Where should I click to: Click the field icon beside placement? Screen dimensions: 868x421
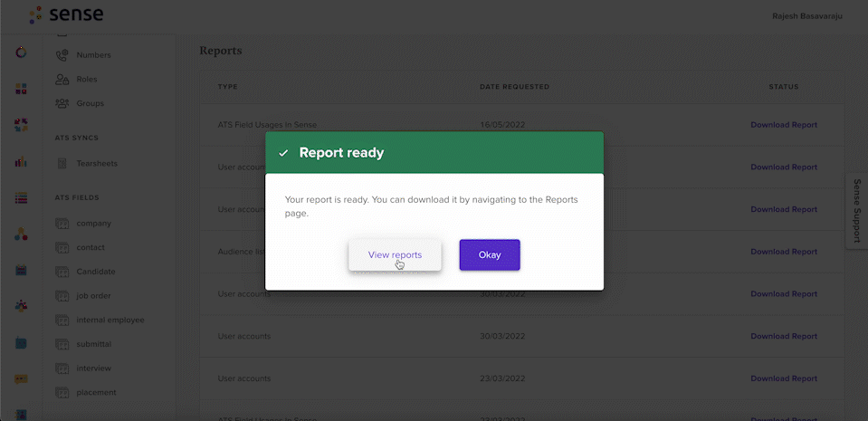click(x=62, y=392)
